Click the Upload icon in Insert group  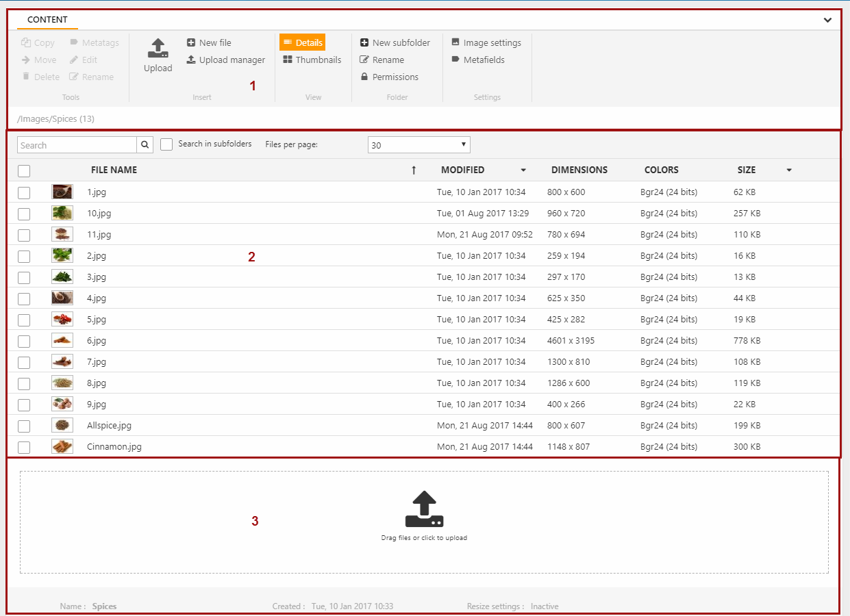pyautogui.click(x=158, y=49)
